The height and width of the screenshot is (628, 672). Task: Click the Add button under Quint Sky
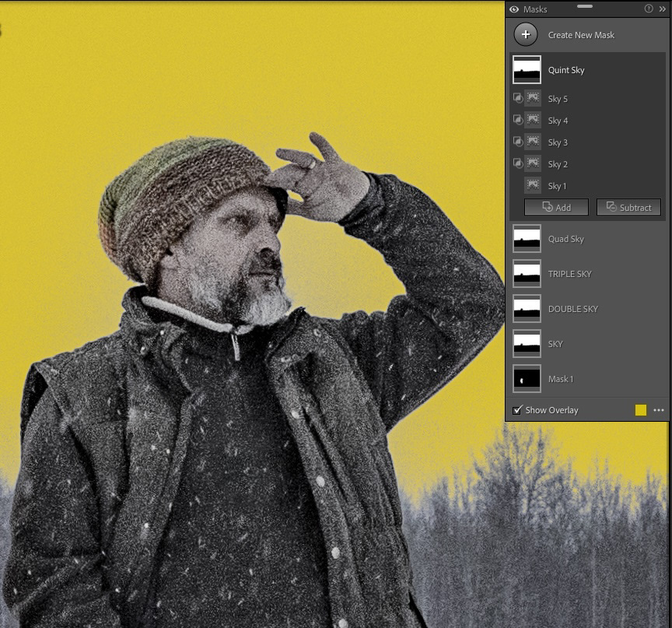tap(556, 207)
